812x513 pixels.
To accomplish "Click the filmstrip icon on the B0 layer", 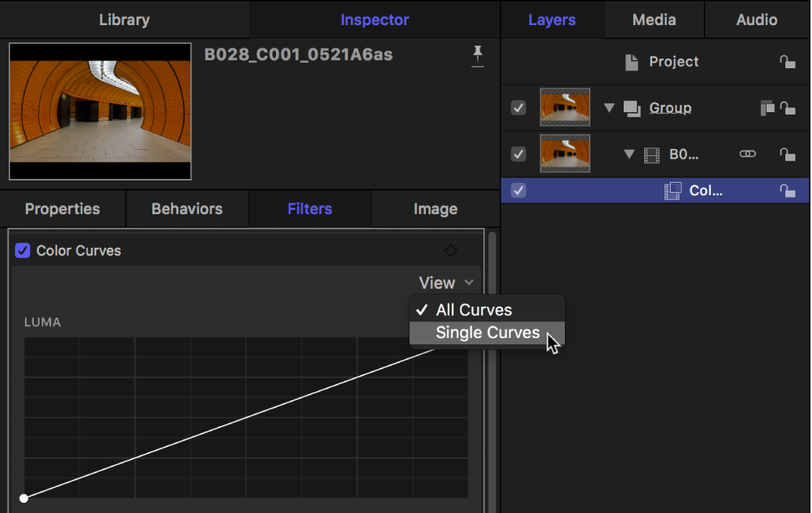I will [x=651, y=154].
